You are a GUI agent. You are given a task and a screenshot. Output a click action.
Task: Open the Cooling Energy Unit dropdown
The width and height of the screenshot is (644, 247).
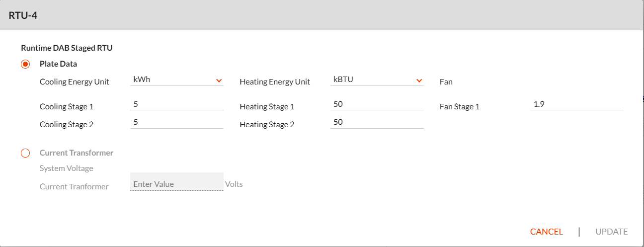coord(177,80)
